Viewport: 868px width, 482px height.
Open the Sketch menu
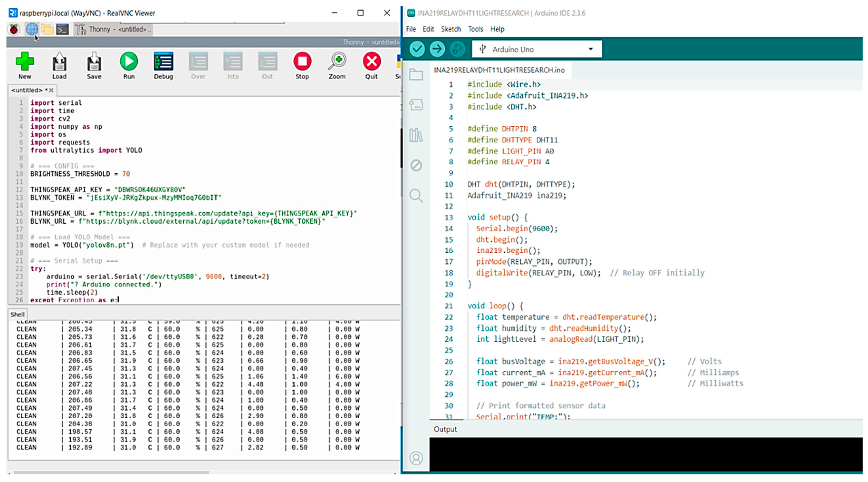coord(451,29)
